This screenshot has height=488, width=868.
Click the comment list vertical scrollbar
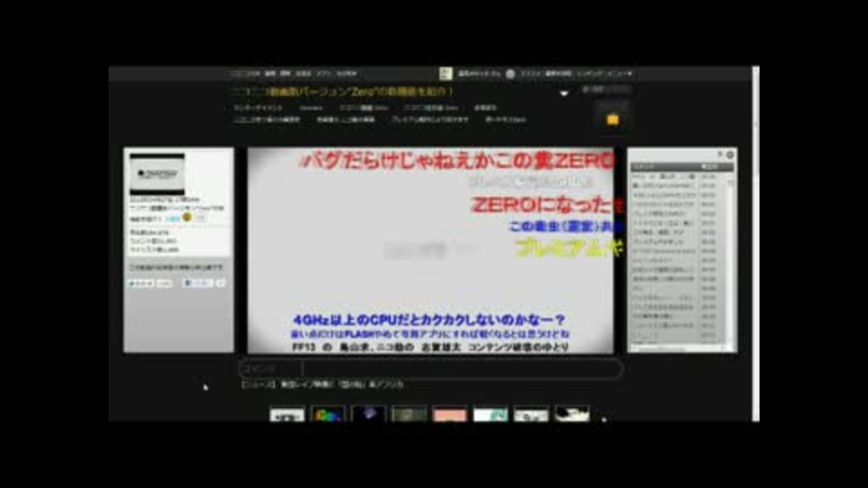pyautogui.click(x=730, y=258)
